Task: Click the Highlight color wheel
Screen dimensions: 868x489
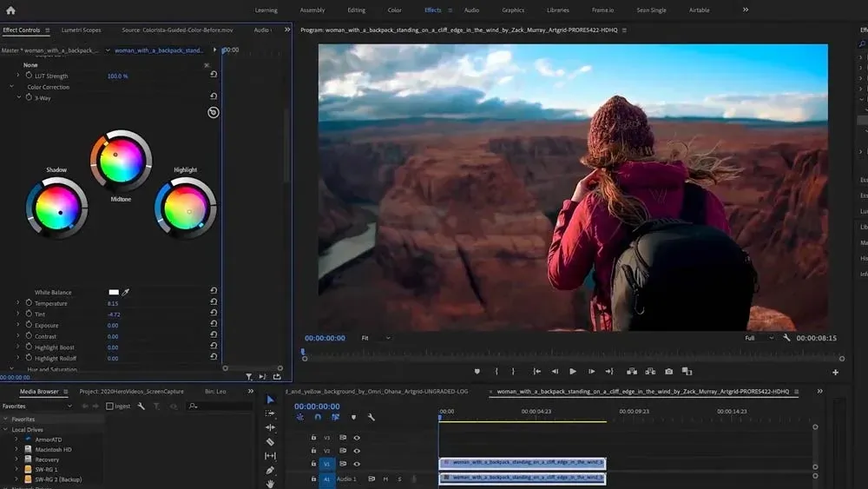Action: point(186,208)
